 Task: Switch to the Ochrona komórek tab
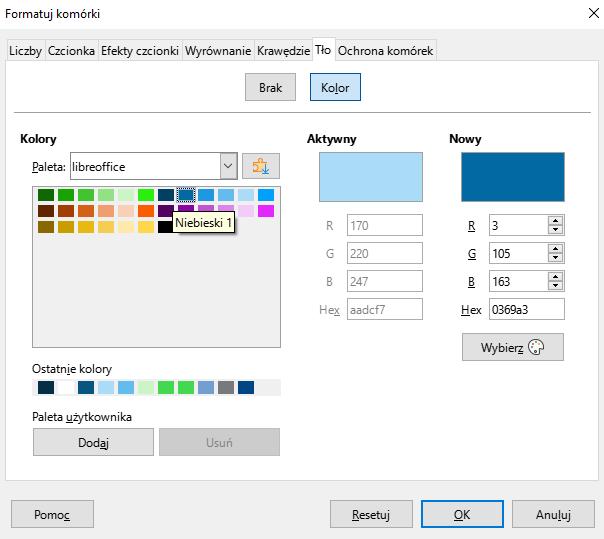386,50
